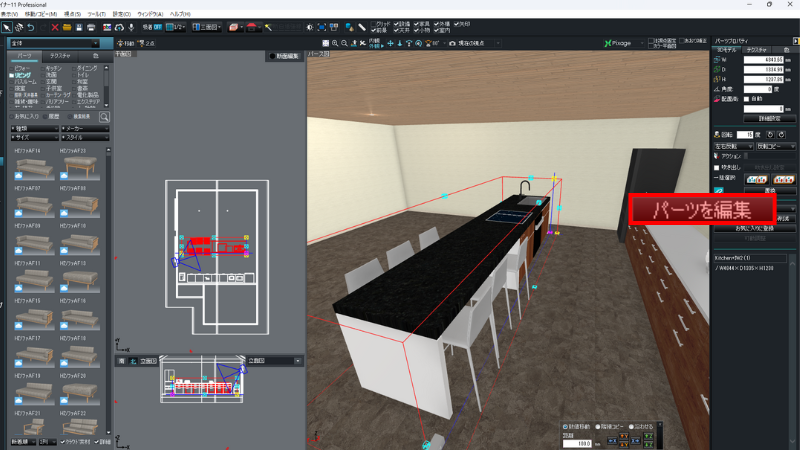800x450 pixels.
Task: Click the search magnifier in parts panel
Action: click(104, 117)
